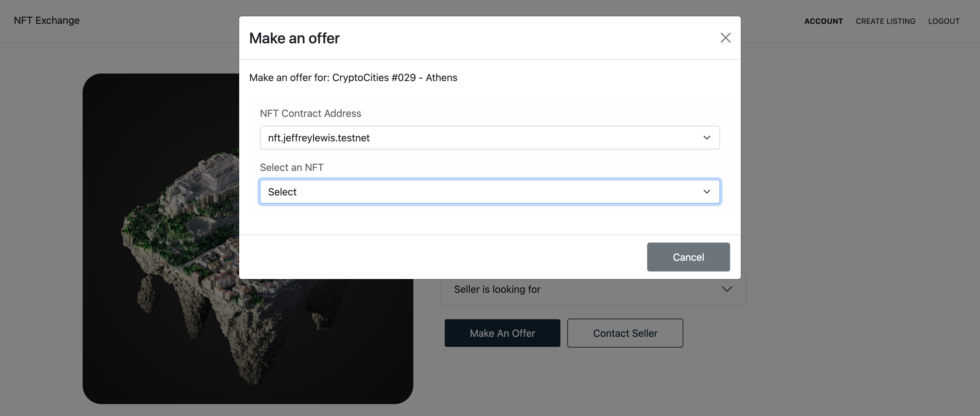
Task: Go to the ACCOUNT page
Action: 823,21
